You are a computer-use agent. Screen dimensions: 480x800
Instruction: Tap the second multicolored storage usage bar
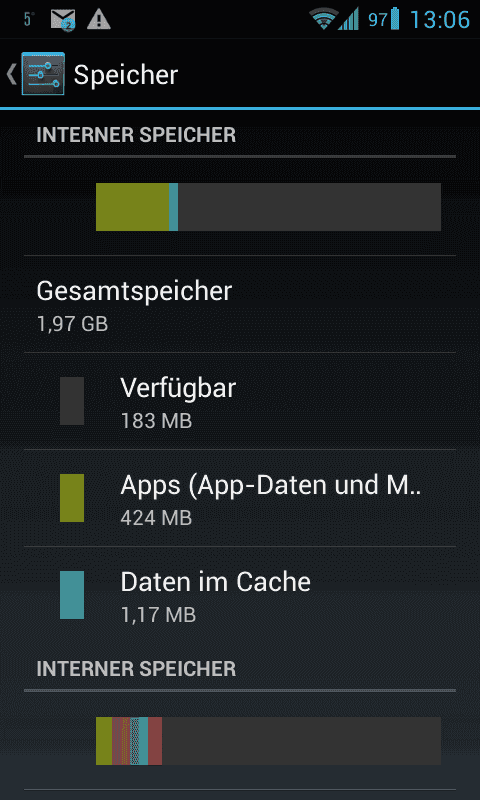tap(268, 741)
